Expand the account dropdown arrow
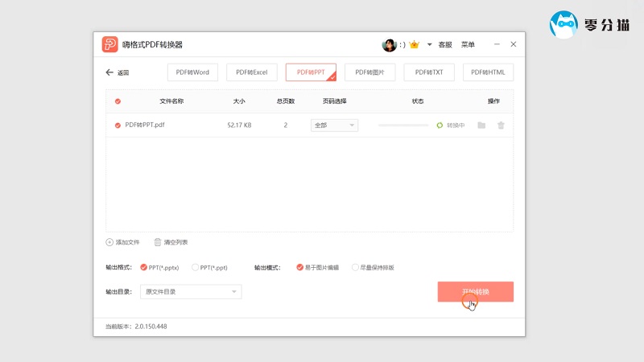Viewport: 644px width, 362px height. tap(429, 44)
